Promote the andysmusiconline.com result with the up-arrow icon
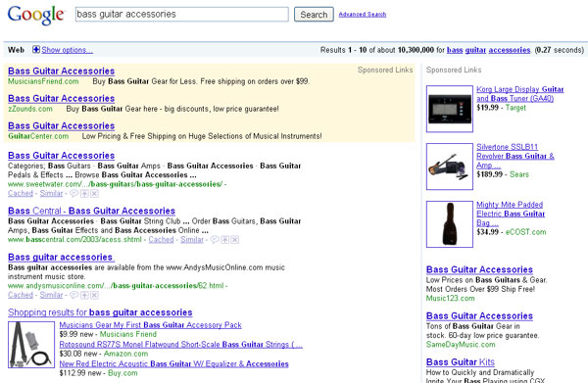The height and width of the screenshot is (383, 588). (84, 295)
